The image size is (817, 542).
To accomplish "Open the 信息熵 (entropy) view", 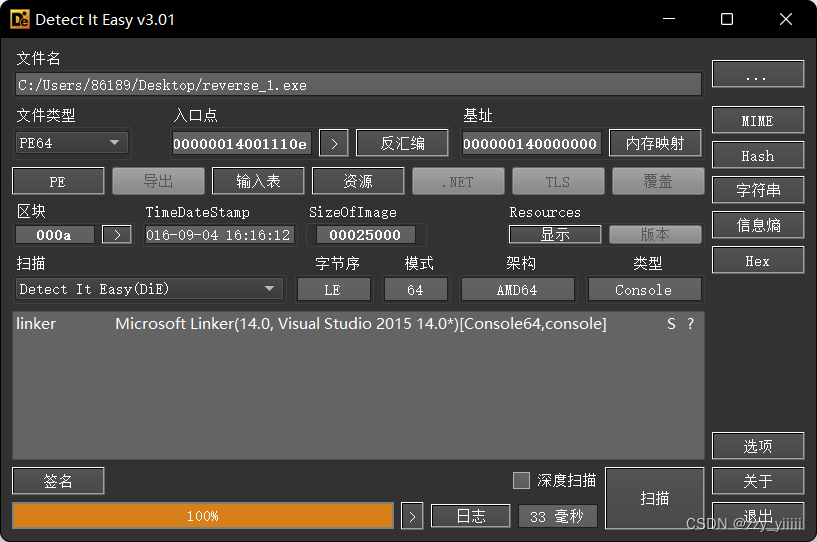I will pos(758,225).
